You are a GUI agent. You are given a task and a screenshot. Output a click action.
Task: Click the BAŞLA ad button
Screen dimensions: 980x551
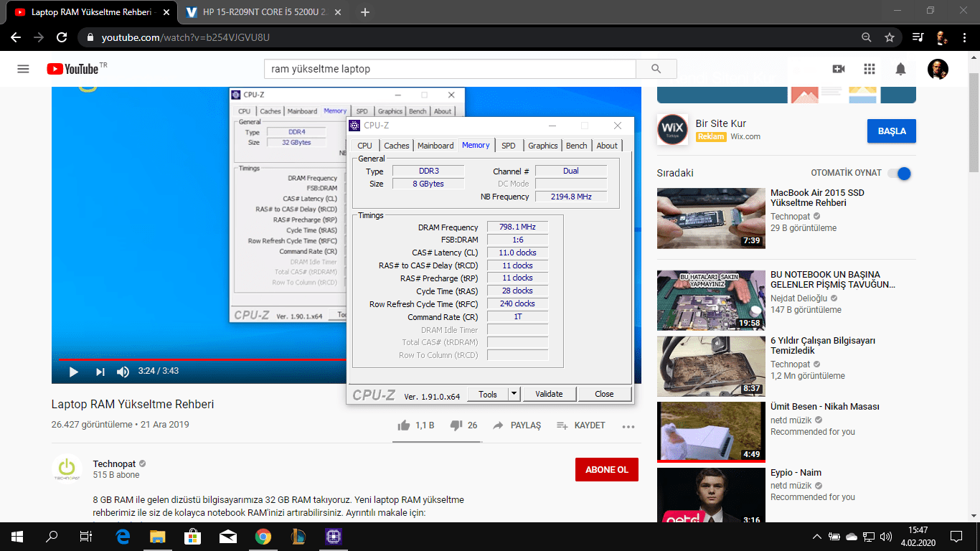892,131
